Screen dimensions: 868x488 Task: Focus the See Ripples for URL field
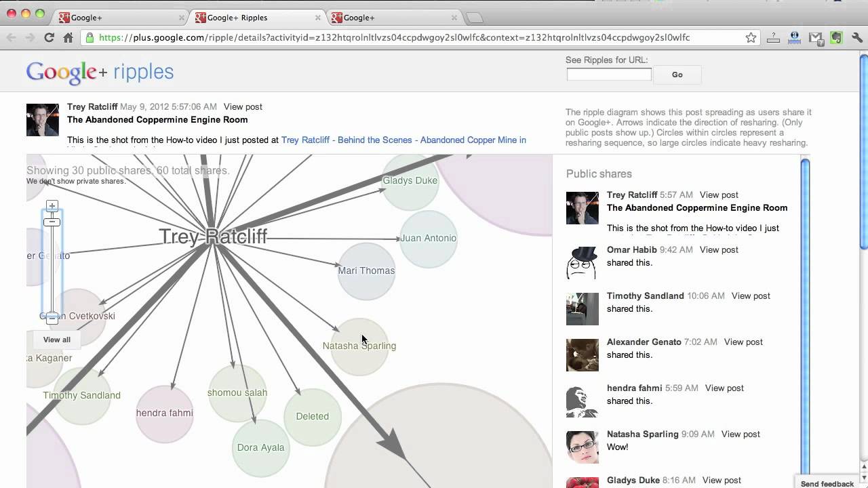click(609, 75)
